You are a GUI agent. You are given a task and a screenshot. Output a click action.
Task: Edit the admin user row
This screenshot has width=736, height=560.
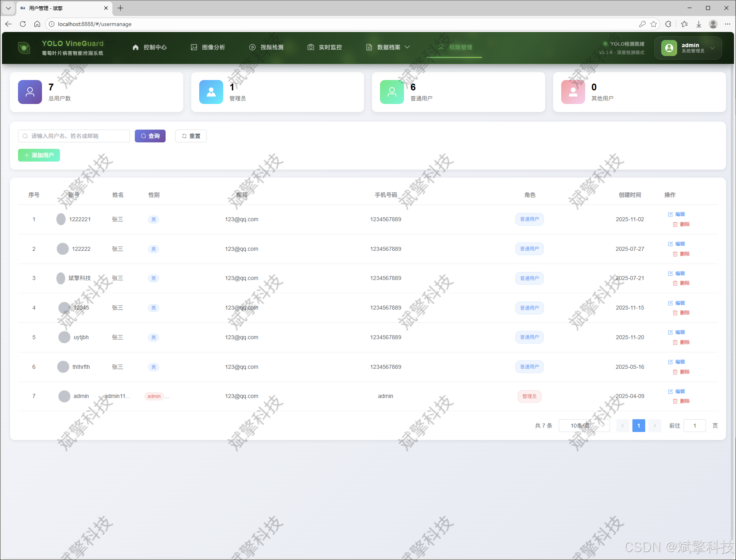click(x=676, y=392)
